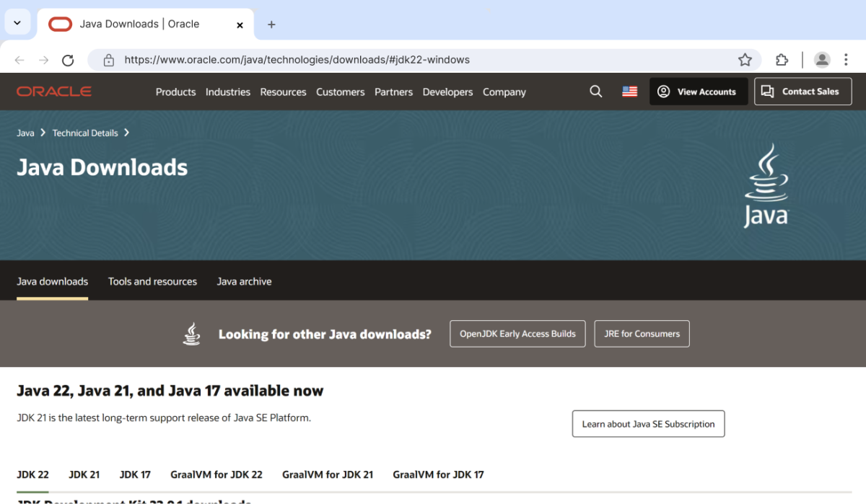Click the US flag country selector
Screen dimensions: 866x504
tap(629, 91)
